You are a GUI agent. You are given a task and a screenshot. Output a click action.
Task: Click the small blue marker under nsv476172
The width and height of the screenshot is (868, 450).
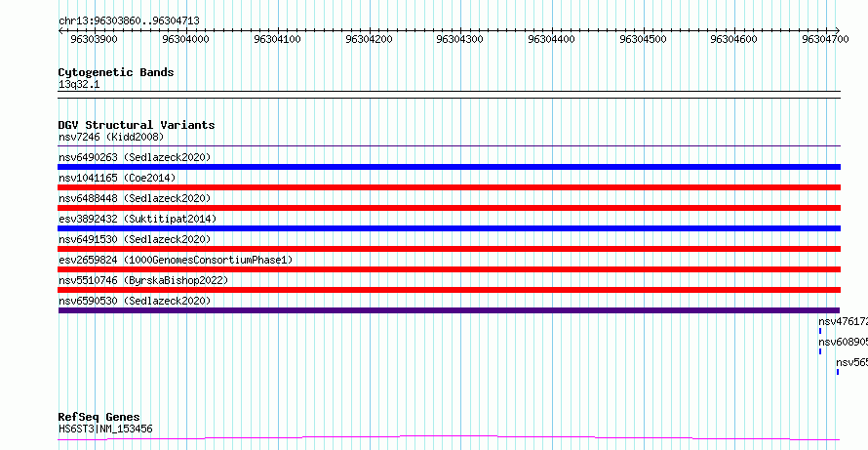click(820, 331)
